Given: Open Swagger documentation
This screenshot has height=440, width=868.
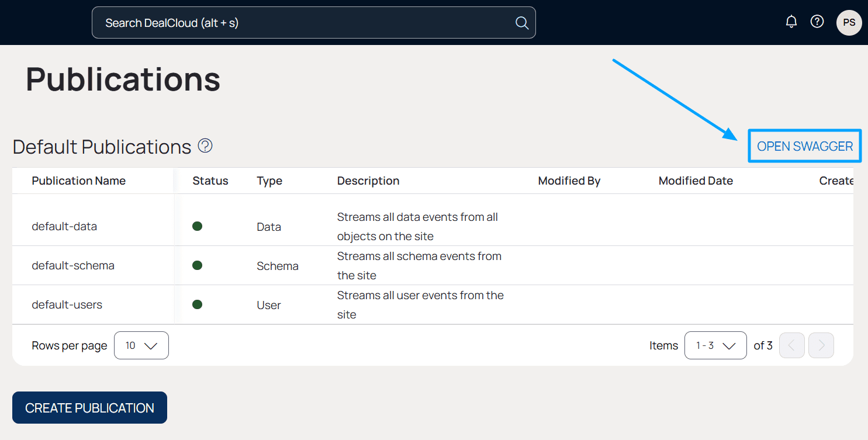Looking at the screenshot, I should [x=804, y=145].
